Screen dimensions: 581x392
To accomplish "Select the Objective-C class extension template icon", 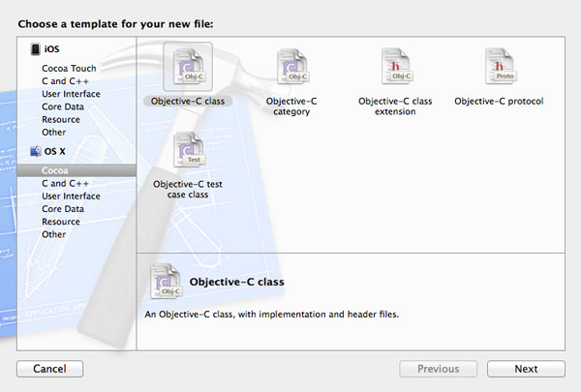I will click(x=396, y=67).
